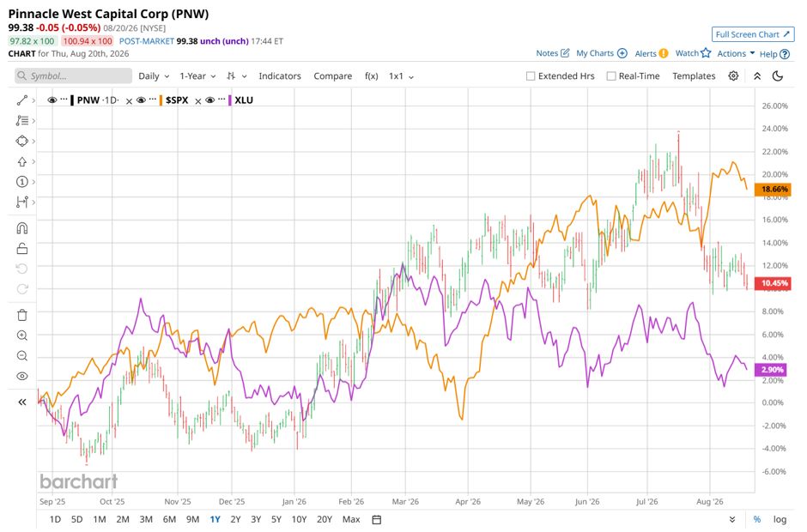Toggle the lock drawings icon
This screenshot has width=807, height=532.
22,249
